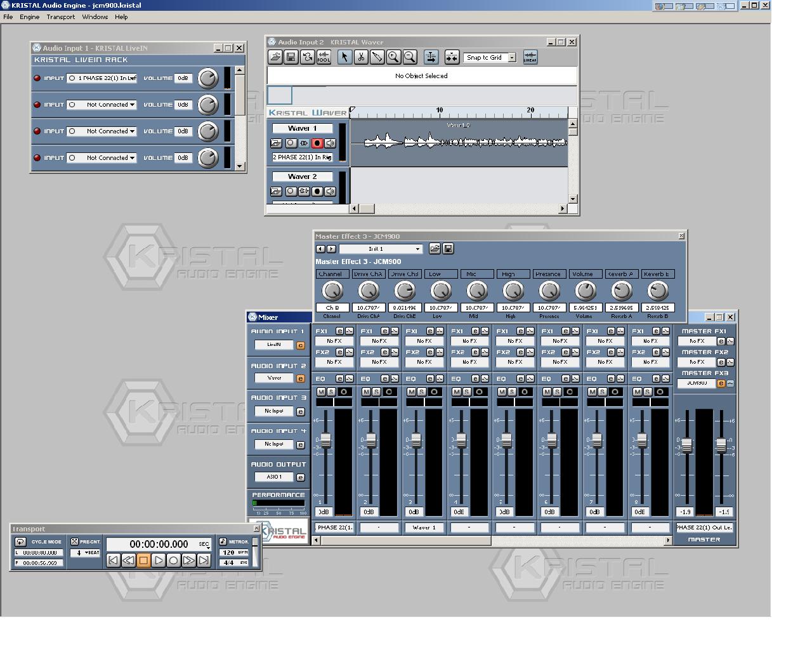The height and width of the screenshot is (650, 812).
Task: Click the snap arrows icon in Waver
Action: click(452, 57)
